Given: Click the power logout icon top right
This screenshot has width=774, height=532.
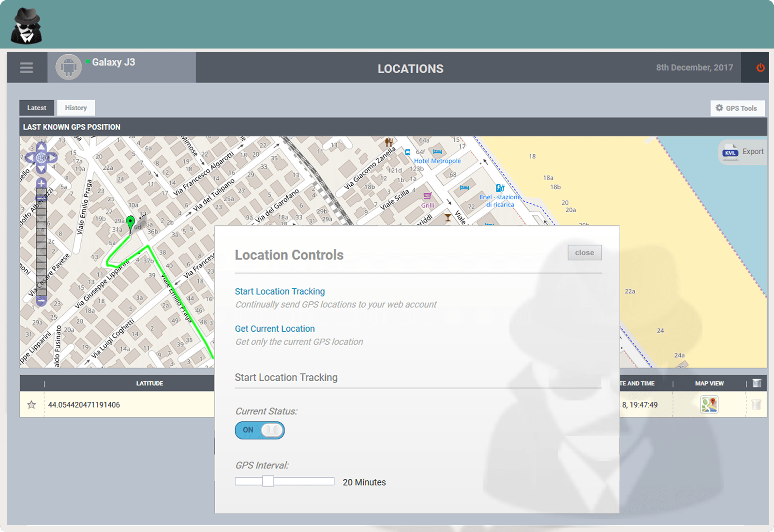Looking at the screenshot, I should coord(759,68).
